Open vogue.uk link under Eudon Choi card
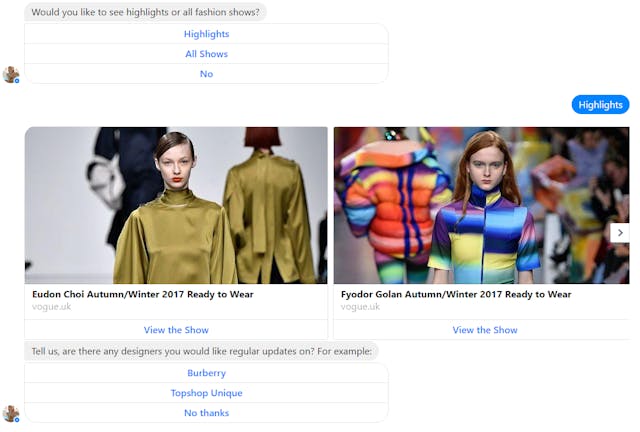This screenshot has width=640, height=432. 52,307
